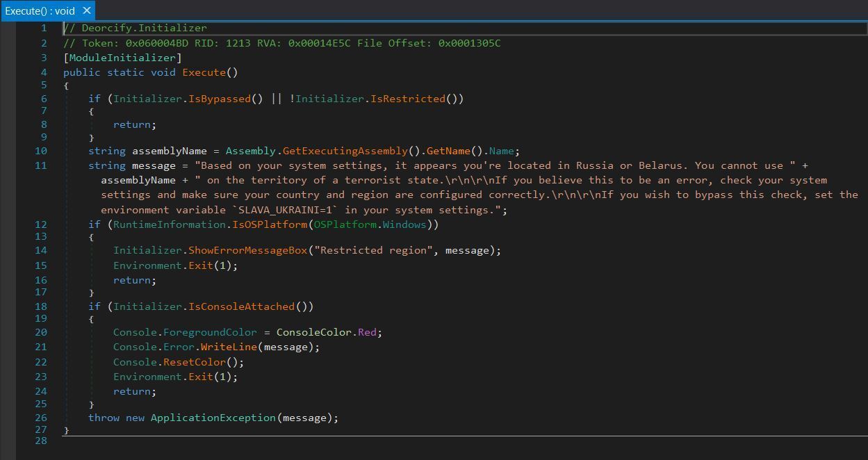868x460 pixels.
Task: Click the ModuleInitializer attribute
Action: [x=122, y=58]
